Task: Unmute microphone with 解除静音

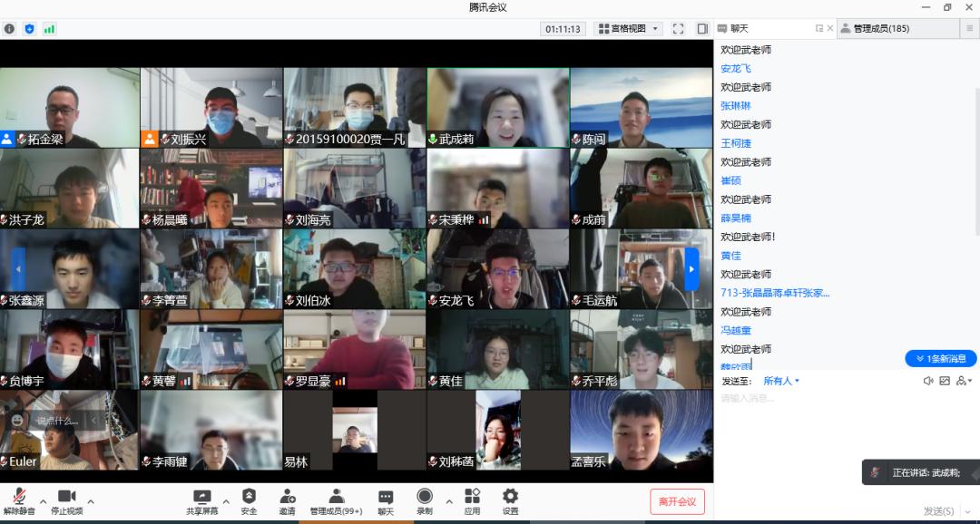Action: pyautogui.click(x=19, y=497)
